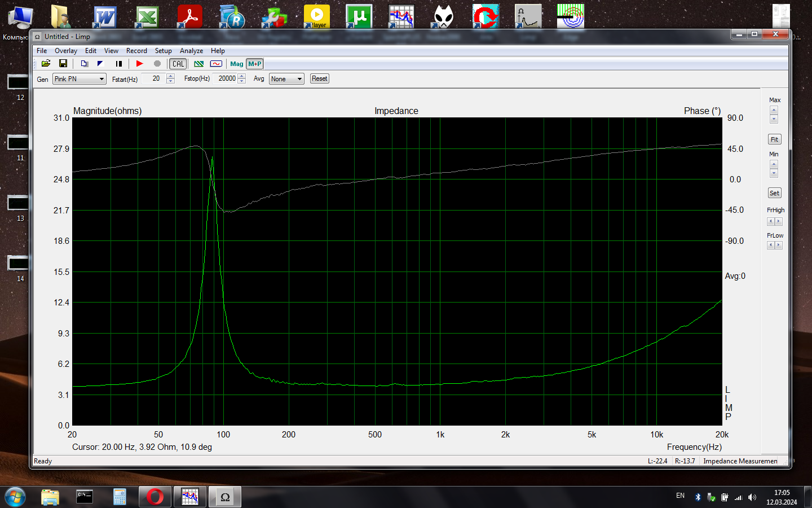
Task: Click the green striped setup icon
Action: (x=199, y=64)
